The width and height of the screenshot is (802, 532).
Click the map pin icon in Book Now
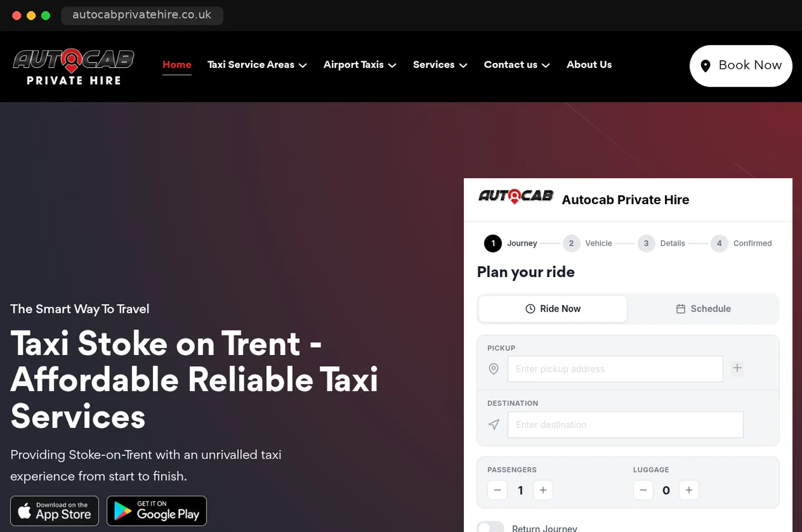(705, 66)
